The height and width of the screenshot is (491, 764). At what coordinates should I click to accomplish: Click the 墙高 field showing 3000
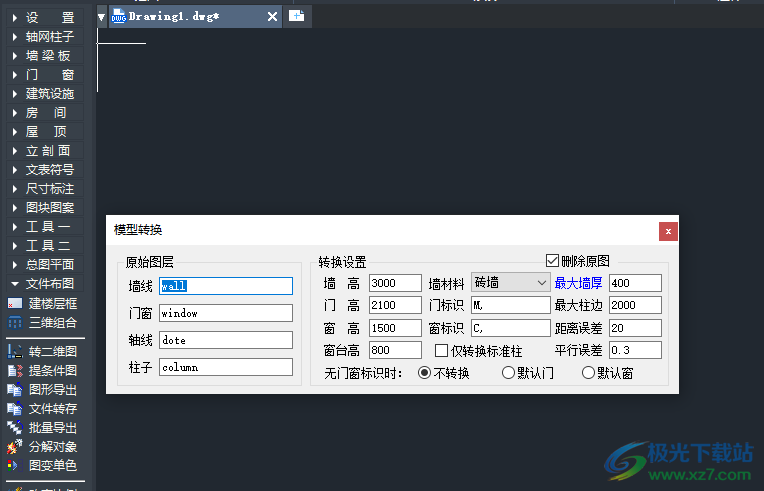pos(395,283)
